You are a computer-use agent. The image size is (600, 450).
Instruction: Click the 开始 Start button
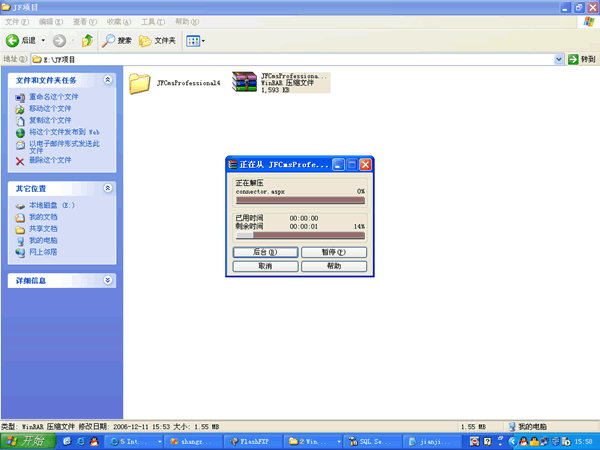tap(28, 442)
